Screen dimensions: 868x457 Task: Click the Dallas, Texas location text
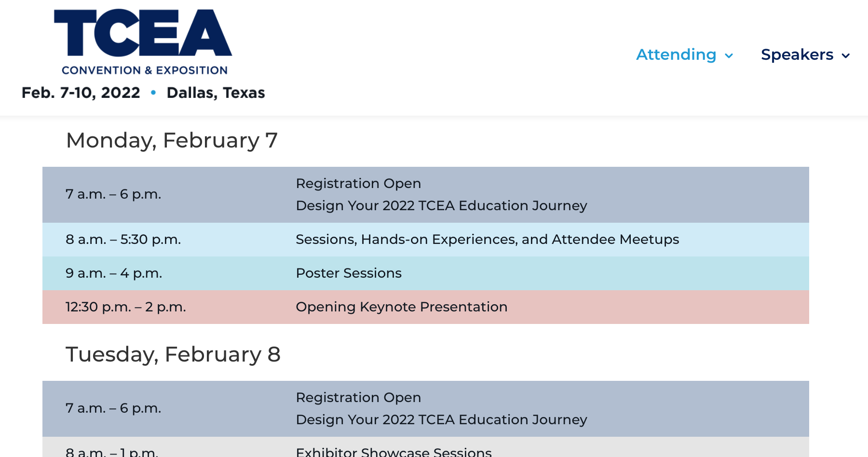coord(216,93)
